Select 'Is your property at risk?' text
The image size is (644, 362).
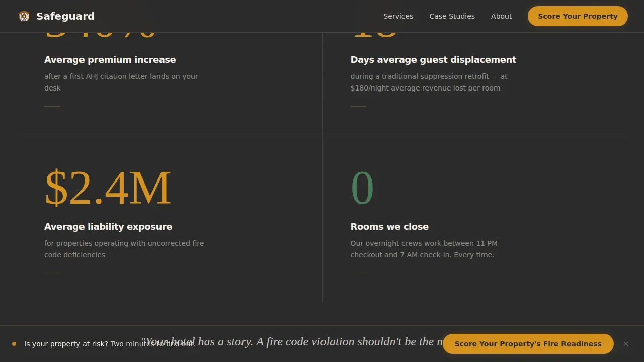pyautogui.click(x=66, y=344)
